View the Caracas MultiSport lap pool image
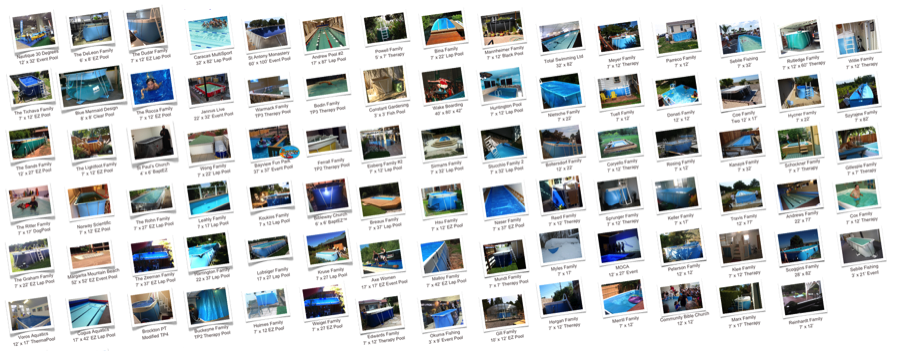The height and width of the screenshot is (360, 900). pyautogui.click(x=210, y=34)
